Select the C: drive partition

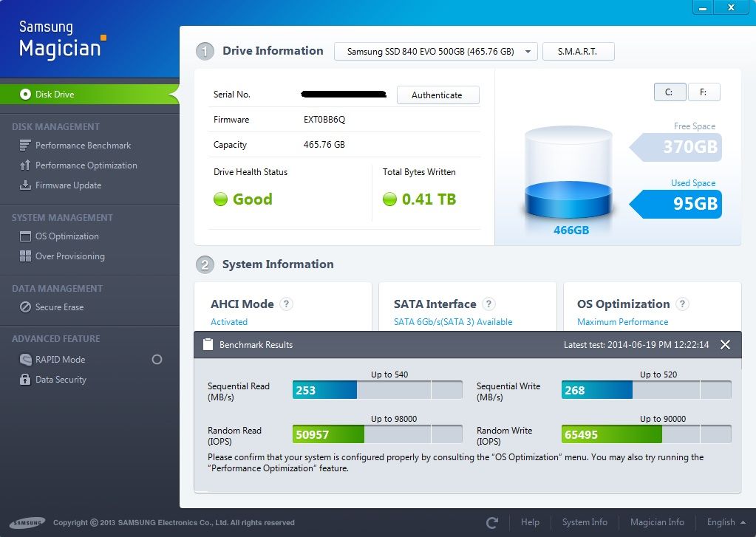(x=670, y=92)
